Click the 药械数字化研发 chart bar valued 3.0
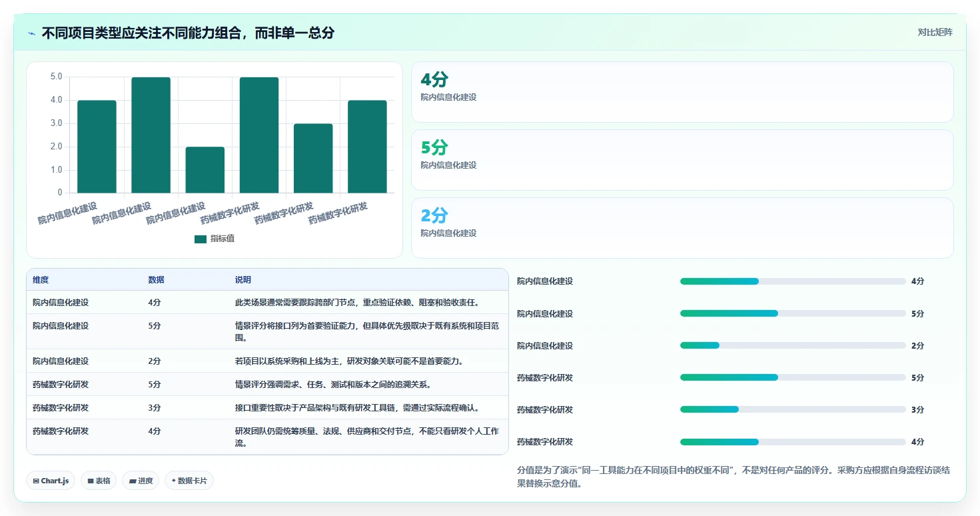 tap(313, 159)
